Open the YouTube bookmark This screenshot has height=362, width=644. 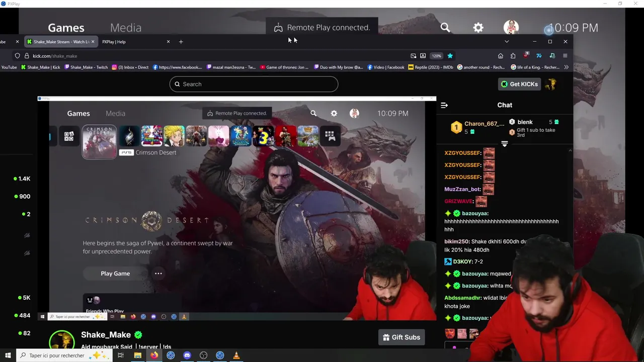(9, 67)
